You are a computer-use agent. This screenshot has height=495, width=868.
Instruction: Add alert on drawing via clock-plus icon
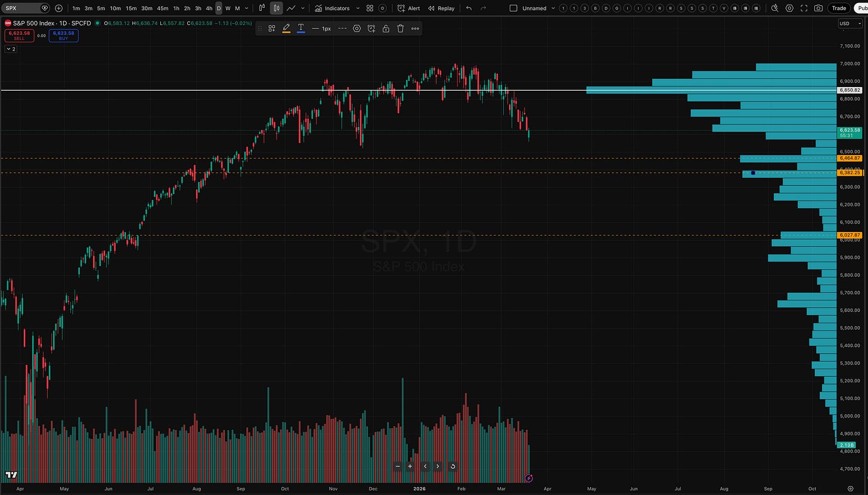pyautogui.click(x=371, y=28)
